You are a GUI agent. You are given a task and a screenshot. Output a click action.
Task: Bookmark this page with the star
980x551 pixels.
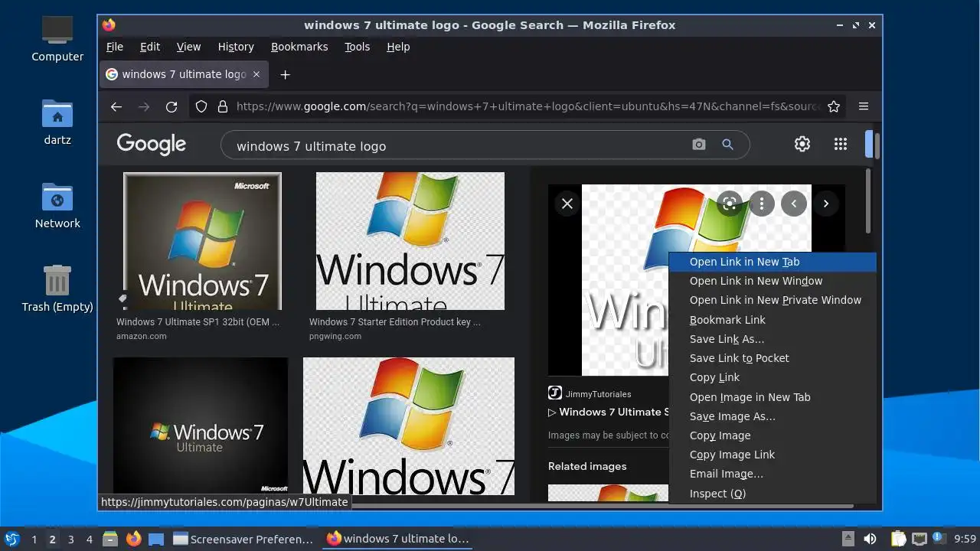834,106
